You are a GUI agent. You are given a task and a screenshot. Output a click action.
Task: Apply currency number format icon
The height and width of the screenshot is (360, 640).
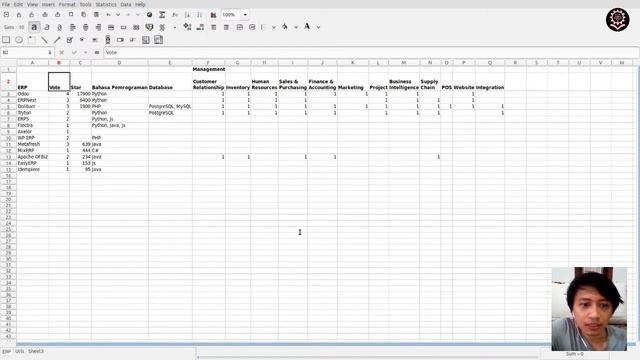click(x=149, y=27)
